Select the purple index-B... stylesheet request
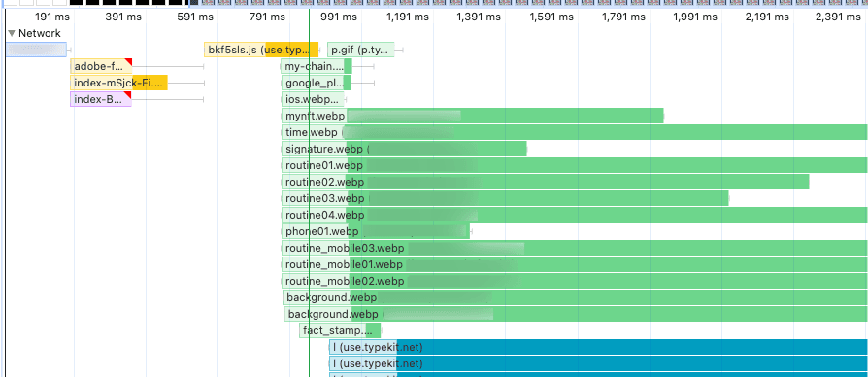Image resolution: width=868 pixels, height=377 pixels. pyautogui.click(x=101, y=100)
